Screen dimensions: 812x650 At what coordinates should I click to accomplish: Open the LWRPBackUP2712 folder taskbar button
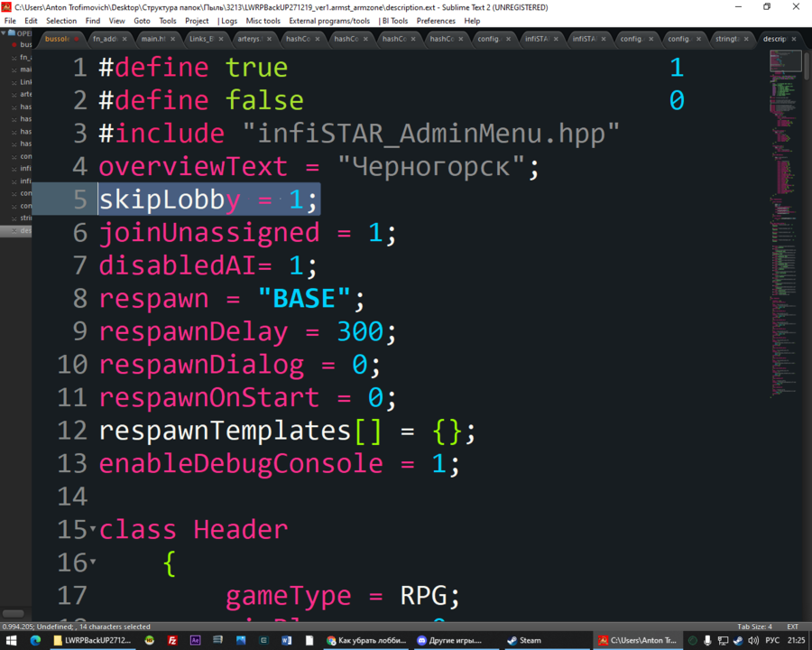(x=93, y=641)
